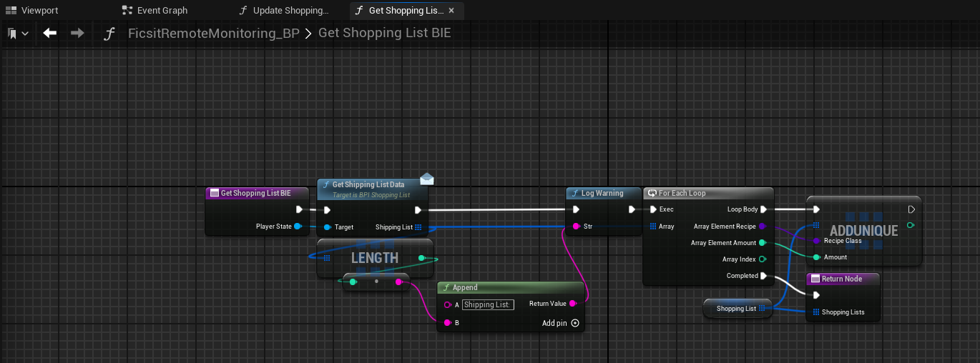Click ADDUNIQUE integer return pin
Screen dimensions: 980x363
[x=910, y=226]
